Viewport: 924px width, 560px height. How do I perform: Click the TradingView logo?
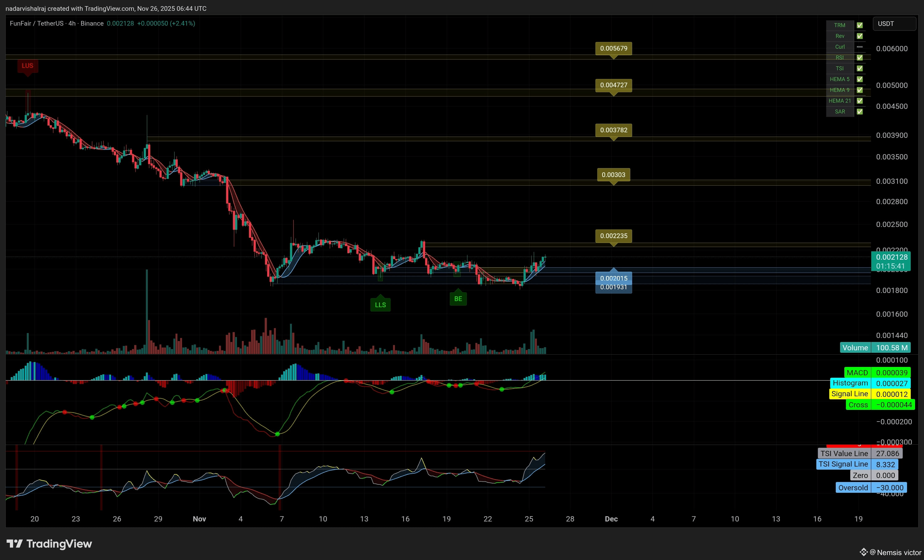click(49, 544)
